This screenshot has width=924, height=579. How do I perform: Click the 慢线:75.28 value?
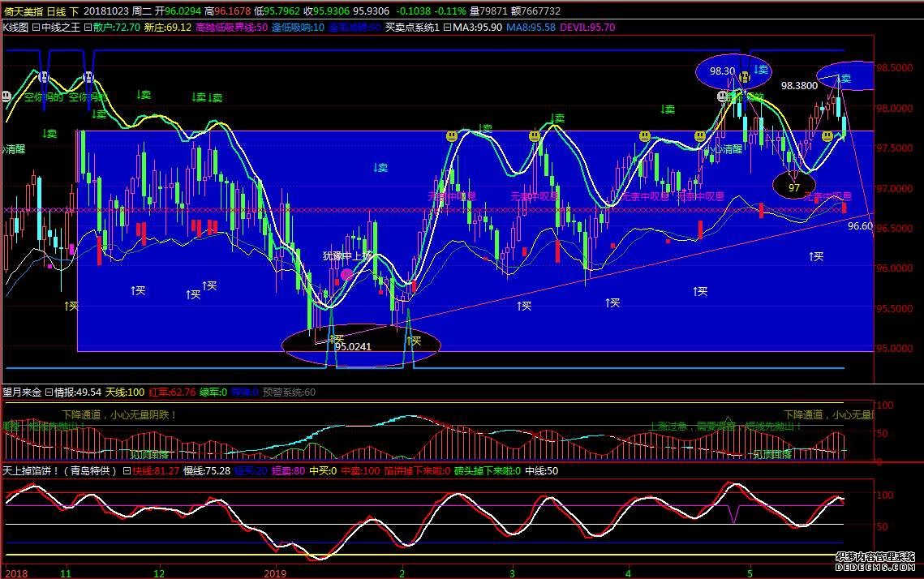click(207, 470)
